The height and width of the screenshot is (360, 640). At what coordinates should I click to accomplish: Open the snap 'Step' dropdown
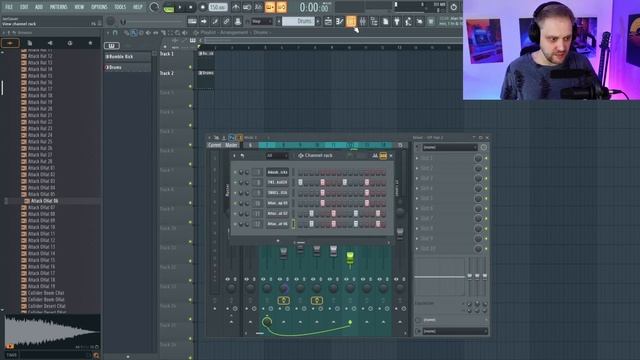pos(262,21)
